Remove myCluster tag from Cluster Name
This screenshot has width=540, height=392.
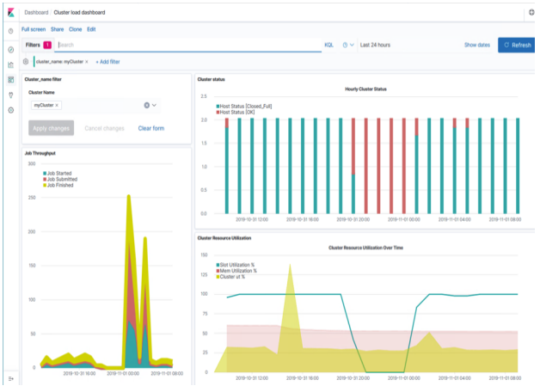pos(57,106)
